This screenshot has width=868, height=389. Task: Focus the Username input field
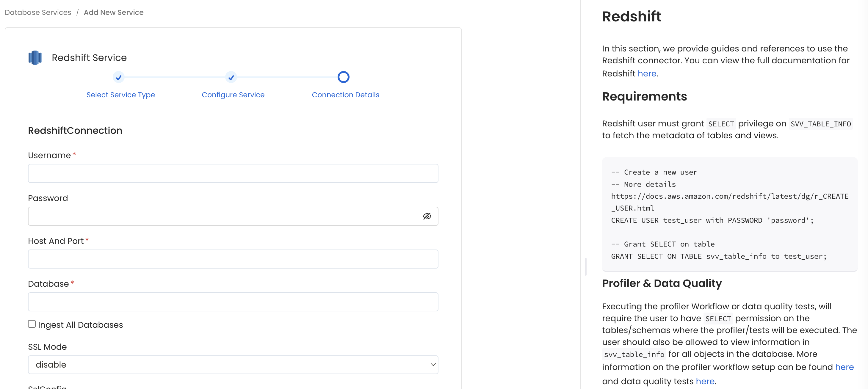233,173
